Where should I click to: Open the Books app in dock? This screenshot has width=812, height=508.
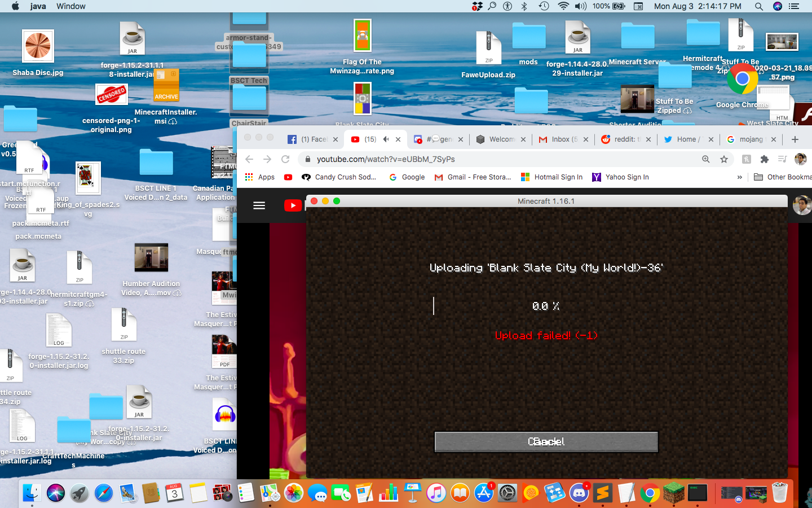tap(460, 493)
